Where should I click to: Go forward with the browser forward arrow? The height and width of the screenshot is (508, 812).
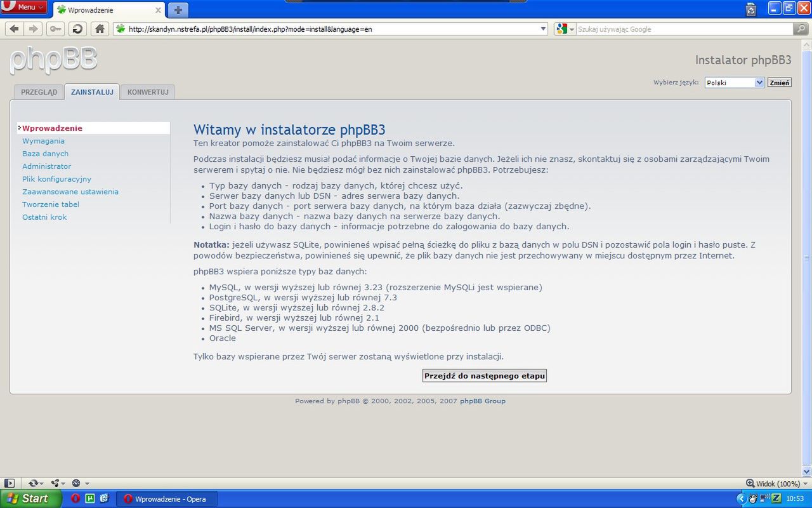click(x=34, y=29)
